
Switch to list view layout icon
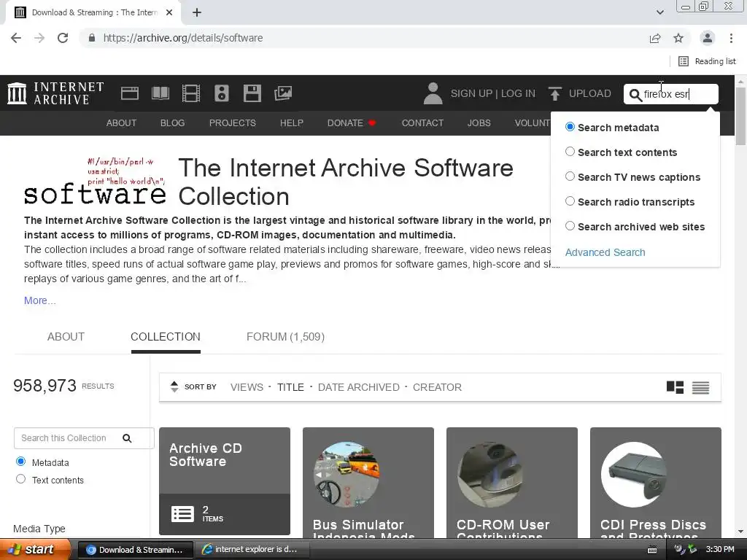click(701, 388)
